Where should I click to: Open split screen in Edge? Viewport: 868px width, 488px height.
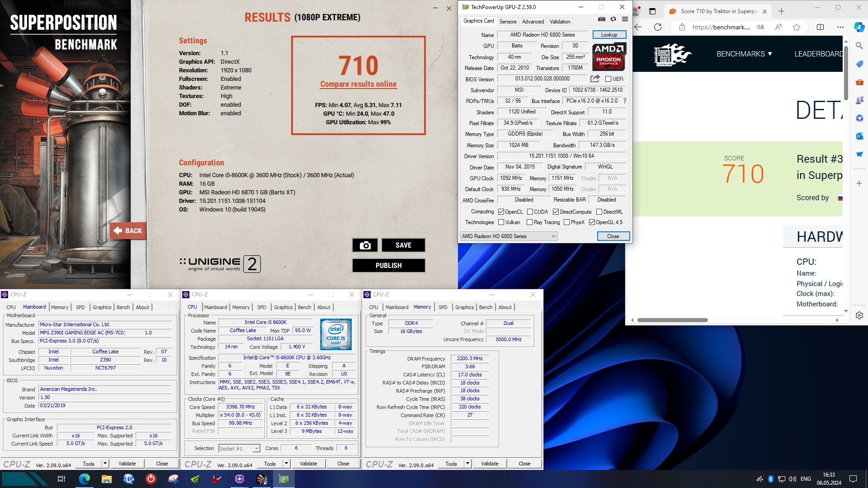pyautogui.click(x=820, y=27)
